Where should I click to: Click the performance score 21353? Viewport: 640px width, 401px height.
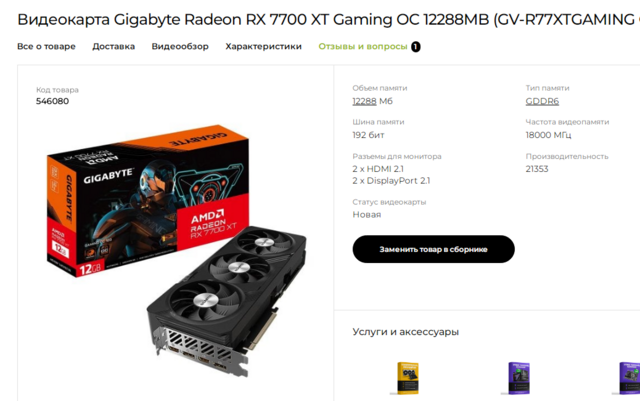pos(537,169)
